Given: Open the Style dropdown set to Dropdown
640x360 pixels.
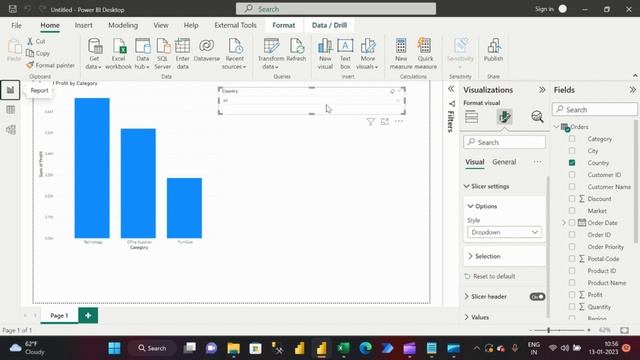Looking at the screenshot, I should [504, 232].
